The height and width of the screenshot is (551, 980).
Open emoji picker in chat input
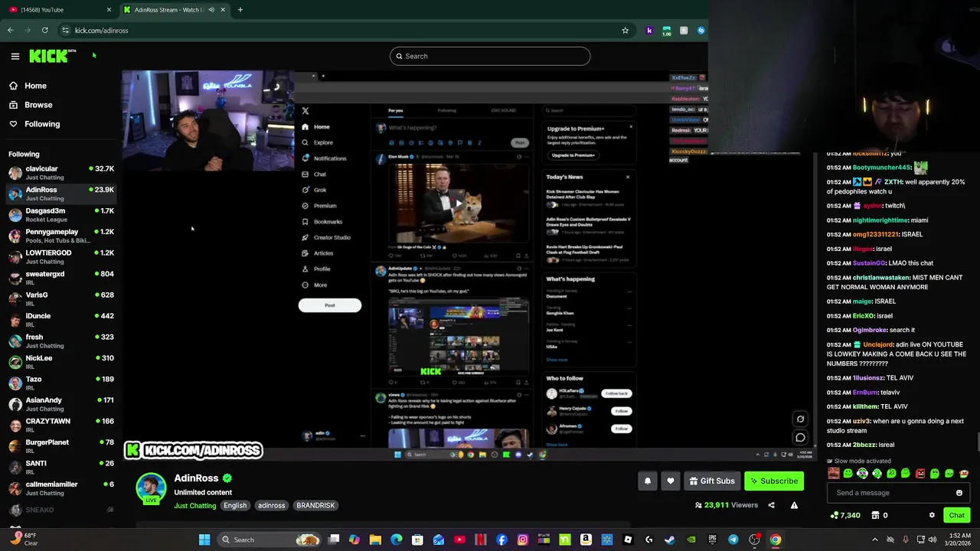[959, 493]
